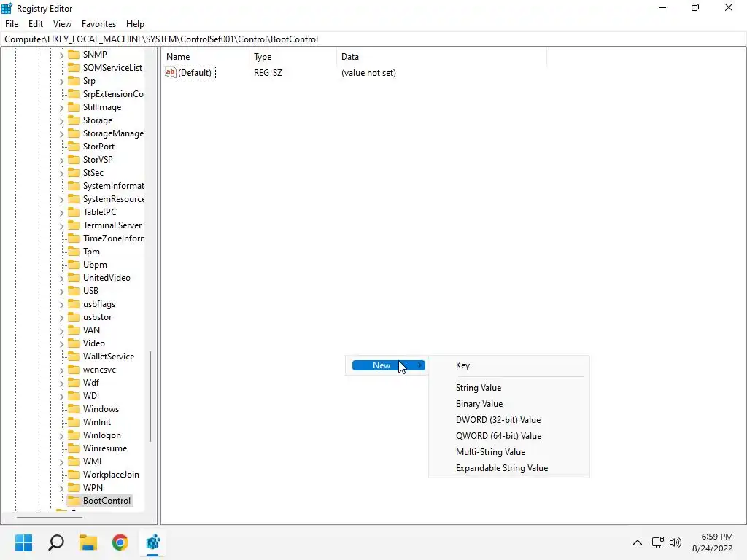This screenshot has height=560, width=747.
Task: Click the (Default) string value icon
Action: 171,72
